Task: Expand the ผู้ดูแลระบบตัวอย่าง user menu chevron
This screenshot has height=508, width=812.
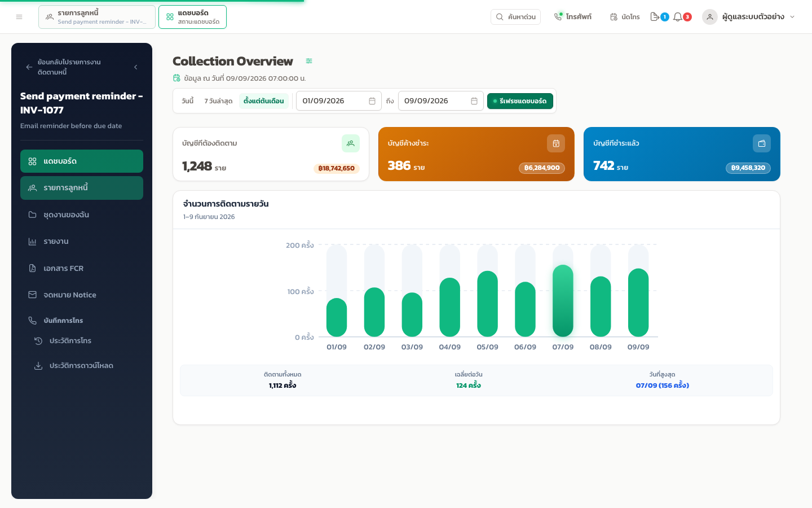Action: point(792,17)
